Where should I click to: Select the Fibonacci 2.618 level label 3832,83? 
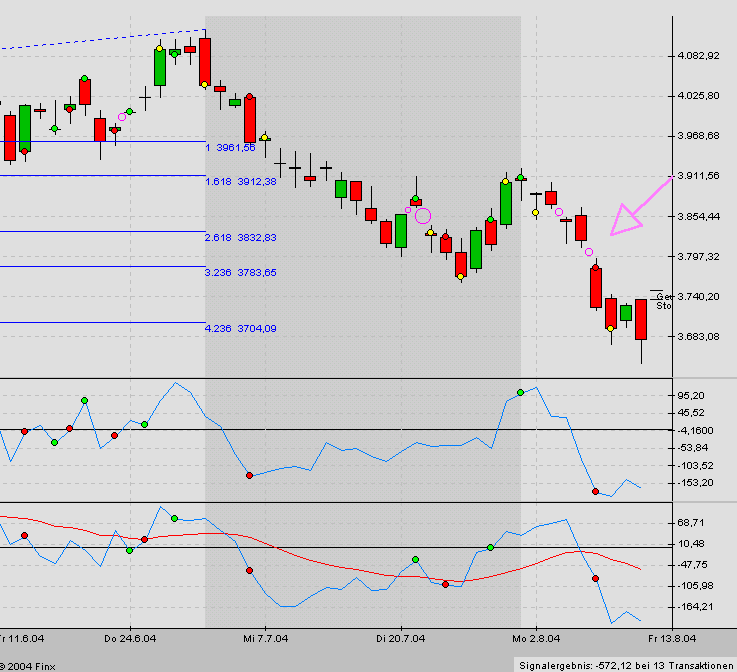(240, 238)
